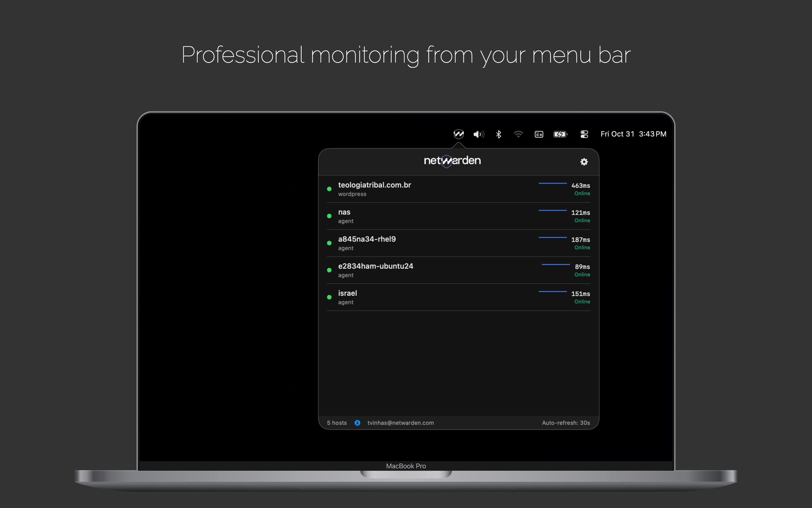This screenshot has height=508, width=812.
Task: Click the latency sparkline for a845na34-rhel9
Action: tap(553, 238)
